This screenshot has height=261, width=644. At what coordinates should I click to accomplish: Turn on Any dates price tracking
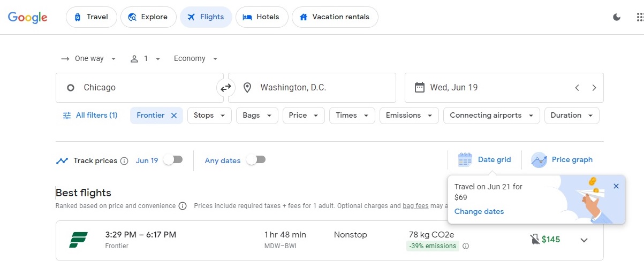256,160
